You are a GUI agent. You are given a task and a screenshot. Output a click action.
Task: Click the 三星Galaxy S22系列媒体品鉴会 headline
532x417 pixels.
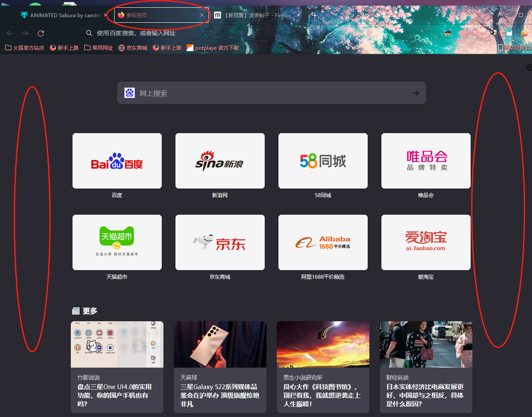click(x=220, y=395)
